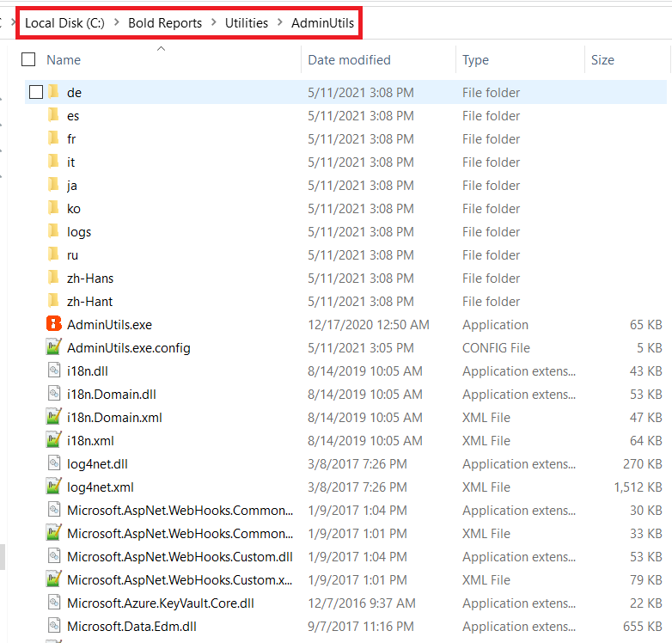The width and height of the screenshot is (672, 643).
Task: Expand the chevron after Utilities breadcrumb
Action: pos(279,22)
